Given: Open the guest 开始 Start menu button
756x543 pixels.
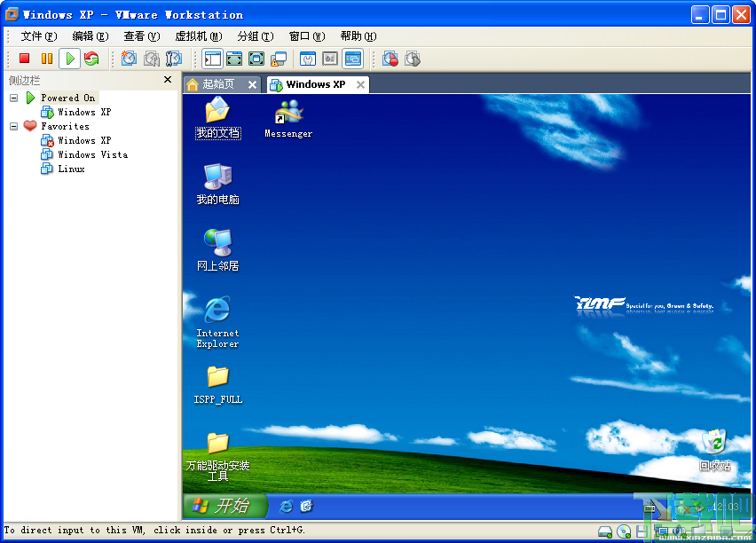Looking at the screenshot, I should [224, 506].
